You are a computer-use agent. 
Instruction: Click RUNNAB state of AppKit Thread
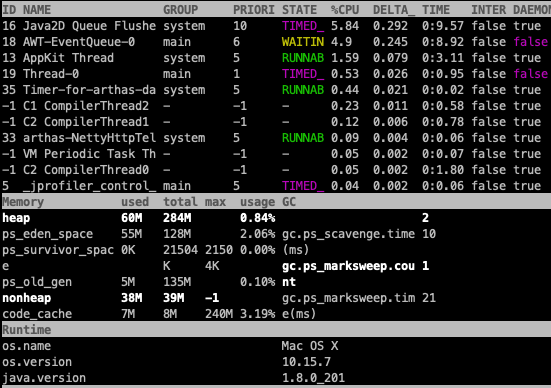tap(303, 58)
